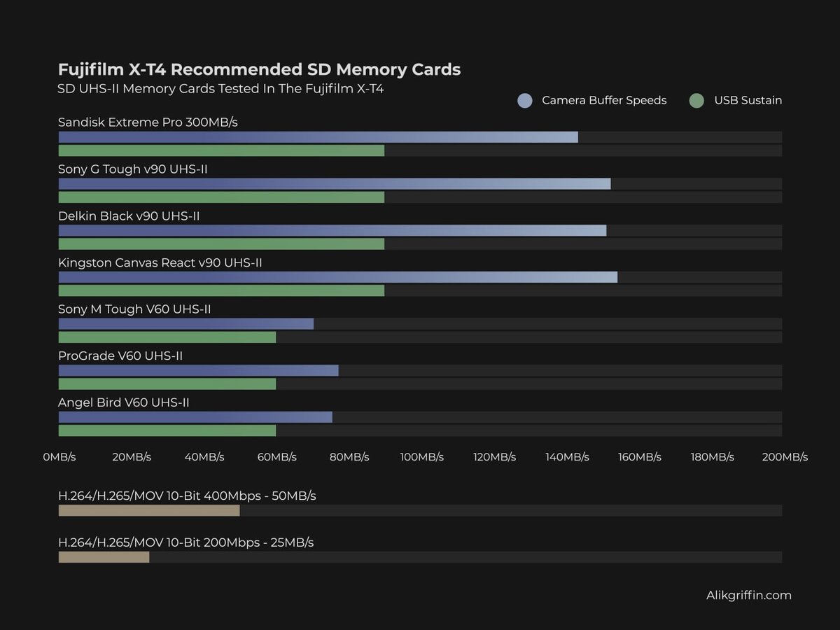Expand the Angel Bird V60 UHS-II row

(124, 402)
